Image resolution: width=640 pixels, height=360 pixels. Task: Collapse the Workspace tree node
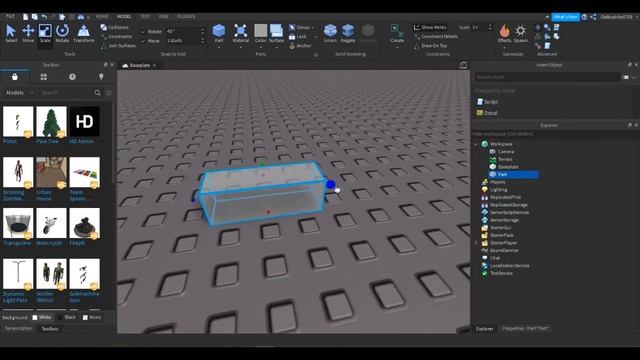click(x=476, y=144)
